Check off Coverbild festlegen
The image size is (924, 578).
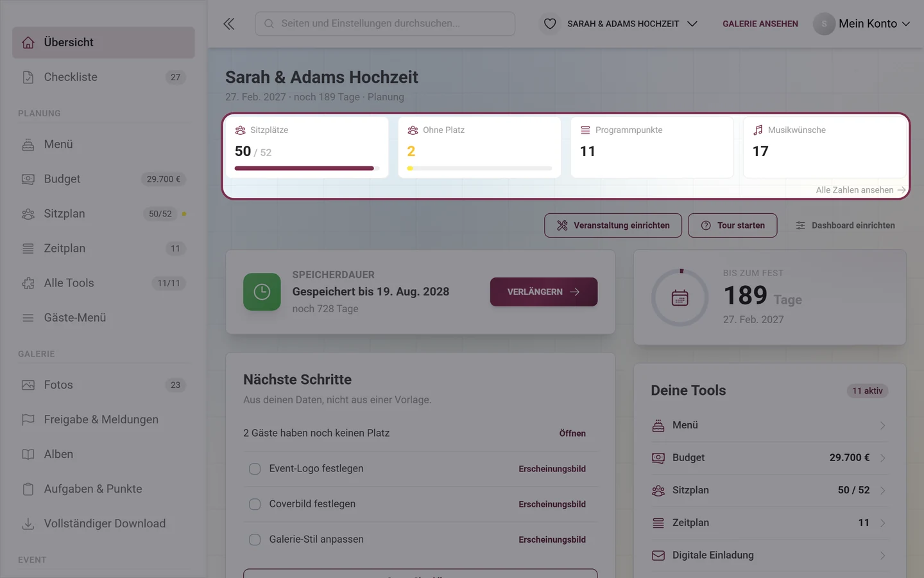(x=255, y=504)
